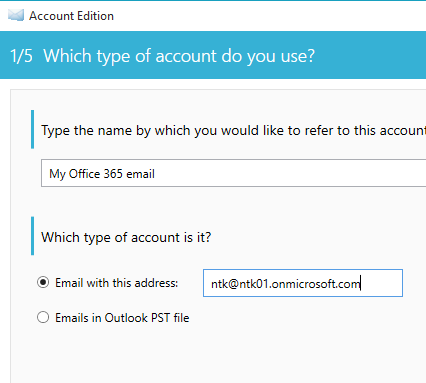This screenshot has height=383, width=426.
Task: Click the envelope icon in the title bar
Action: (x=16, y=15)
